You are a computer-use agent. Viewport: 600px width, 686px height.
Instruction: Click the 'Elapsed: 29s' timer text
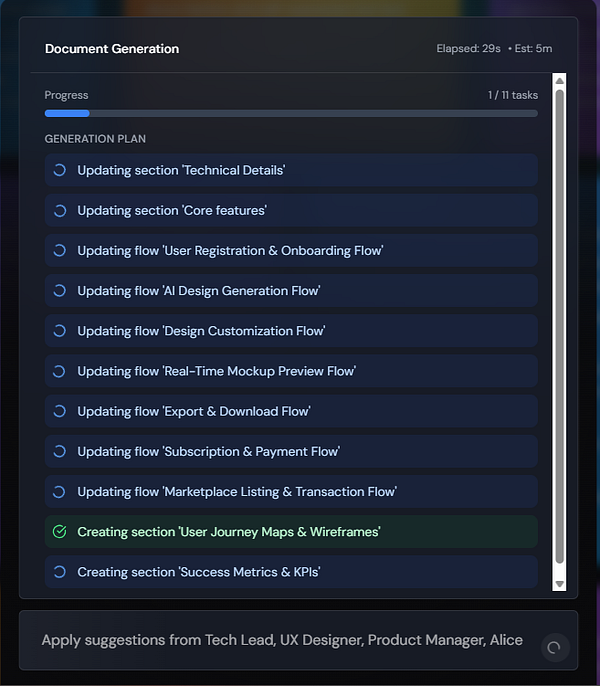pyautogui.click(x=468, y=49)
